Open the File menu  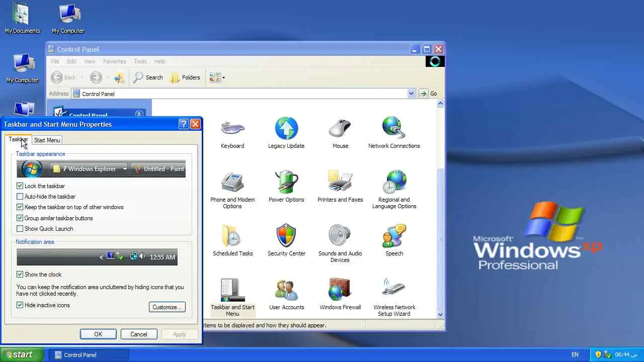point(54,61)
